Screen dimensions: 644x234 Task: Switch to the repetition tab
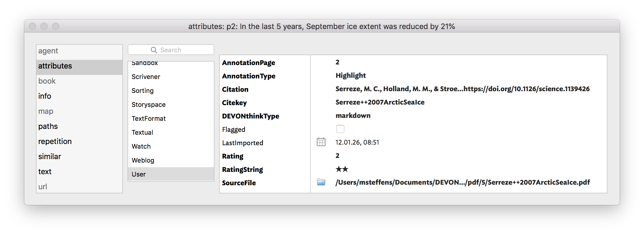[x=55, y=141]
